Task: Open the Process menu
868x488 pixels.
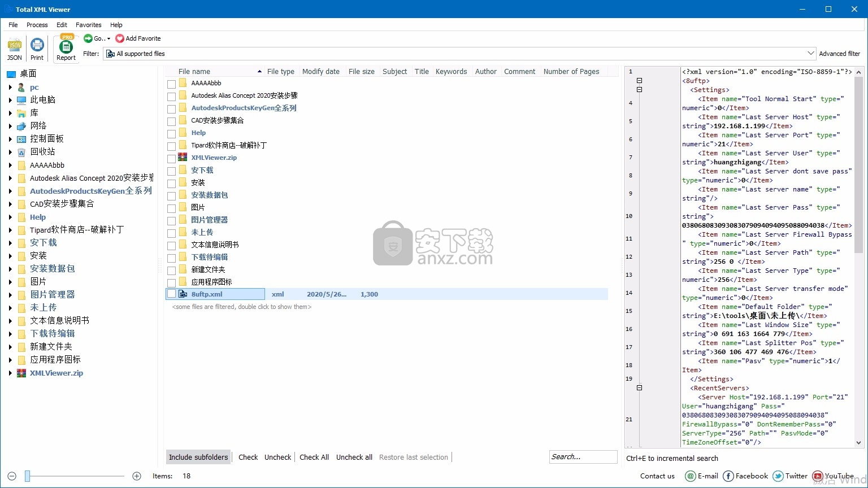Action: (x=37, y=25)
